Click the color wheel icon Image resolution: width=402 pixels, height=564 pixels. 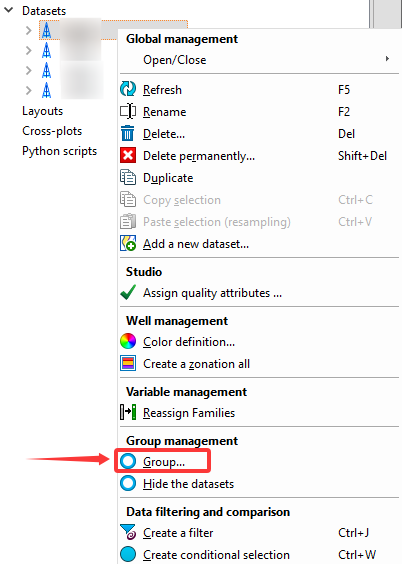click(x=128, y=341)
